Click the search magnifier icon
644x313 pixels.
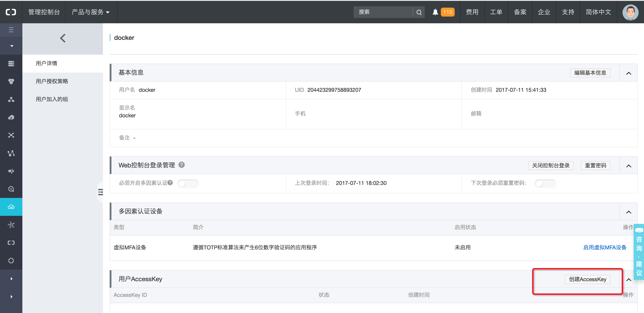(419, 12)
